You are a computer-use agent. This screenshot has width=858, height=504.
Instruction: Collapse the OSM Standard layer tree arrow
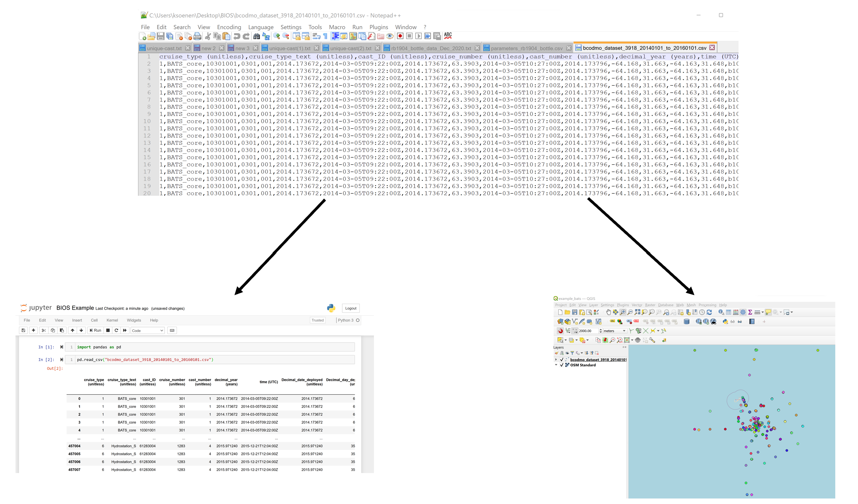(x=556, y=365)
